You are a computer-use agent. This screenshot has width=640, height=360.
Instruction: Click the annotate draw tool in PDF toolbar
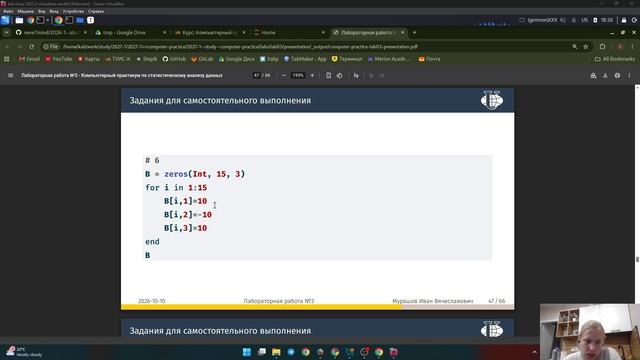[356, 76]
